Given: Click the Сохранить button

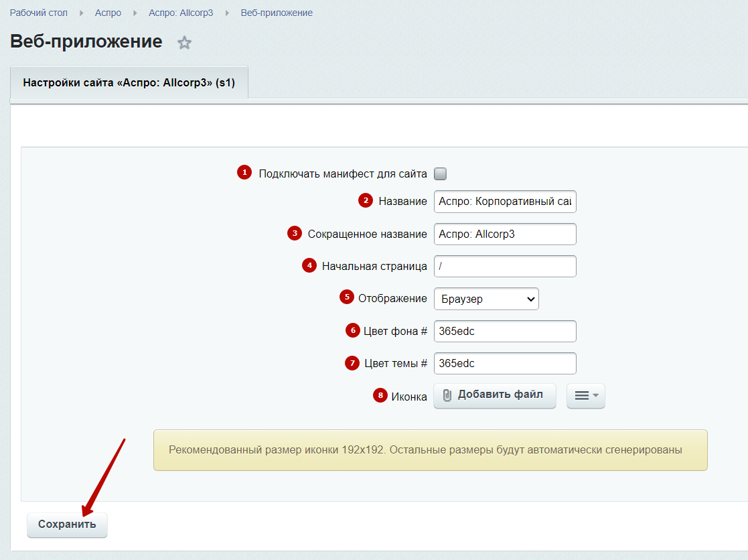Looking at the screenshot, I should pyautogui.click(x=67, y=524).
